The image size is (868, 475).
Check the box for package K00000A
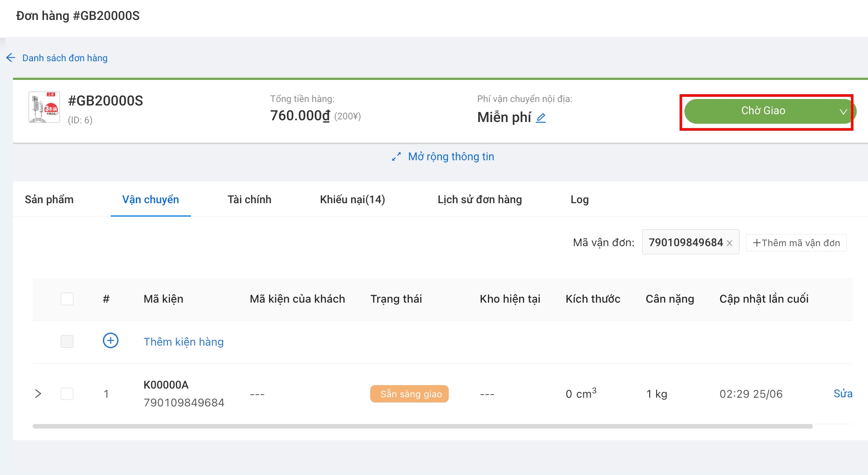click(x=67, y=394)
